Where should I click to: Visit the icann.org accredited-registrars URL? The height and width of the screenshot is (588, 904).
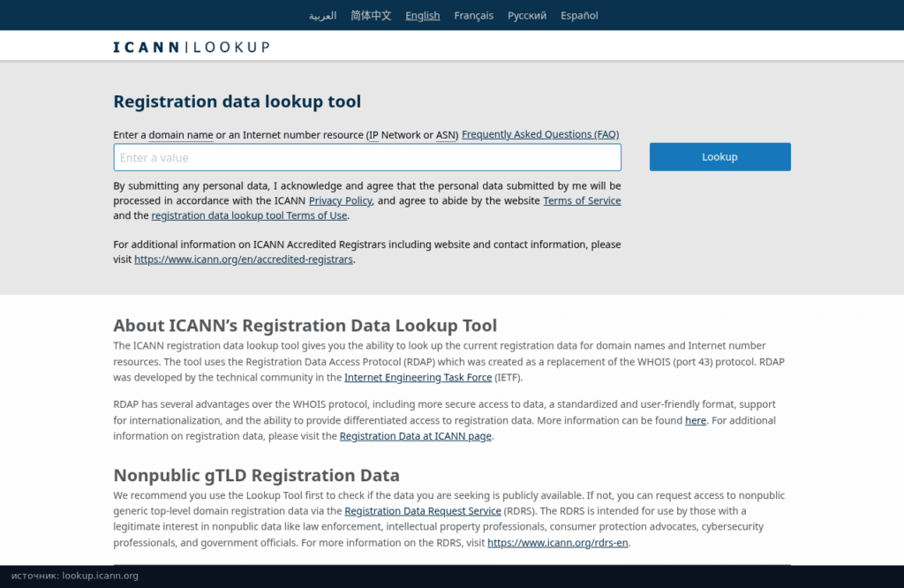coord(244,260)
